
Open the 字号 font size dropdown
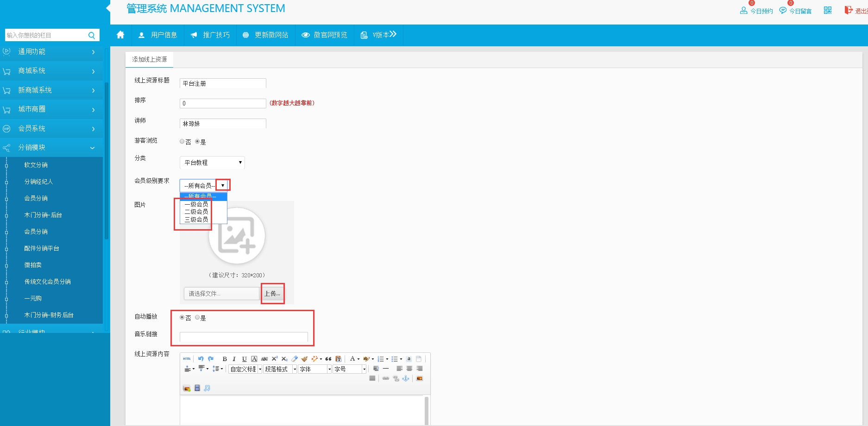pos(350,369)
